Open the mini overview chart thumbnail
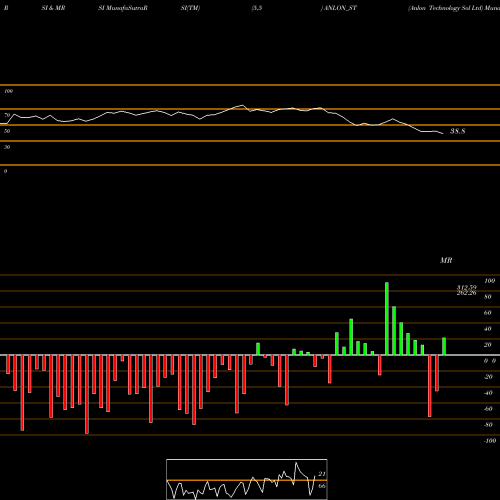500x500 pixels. tap(247, 479)
